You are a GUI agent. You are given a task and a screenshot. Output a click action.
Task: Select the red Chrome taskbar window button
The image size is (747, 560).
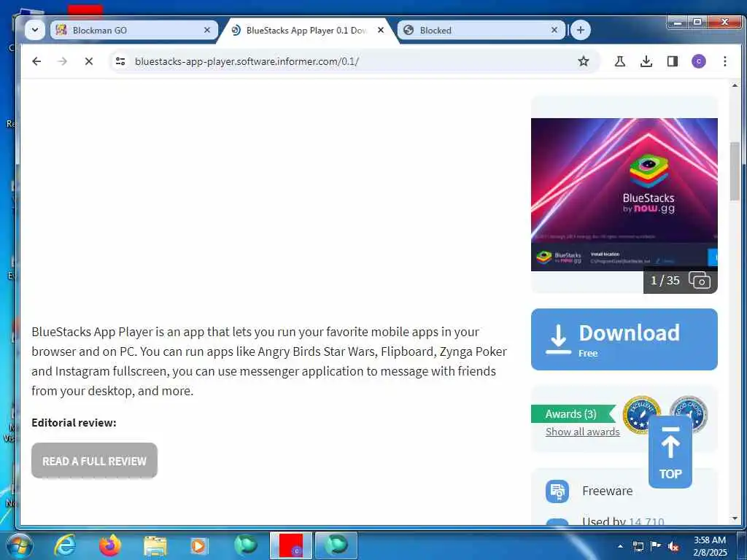point(291,545)
